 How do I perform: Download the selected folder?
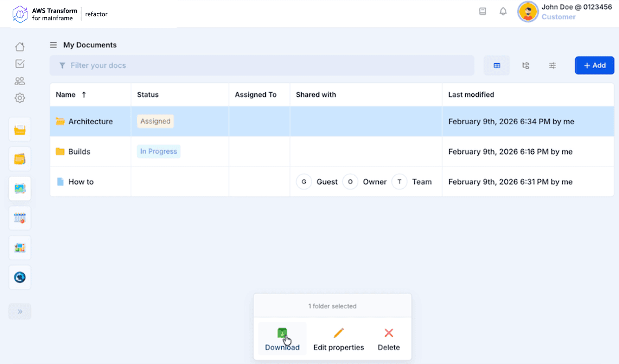click(282, 339)
